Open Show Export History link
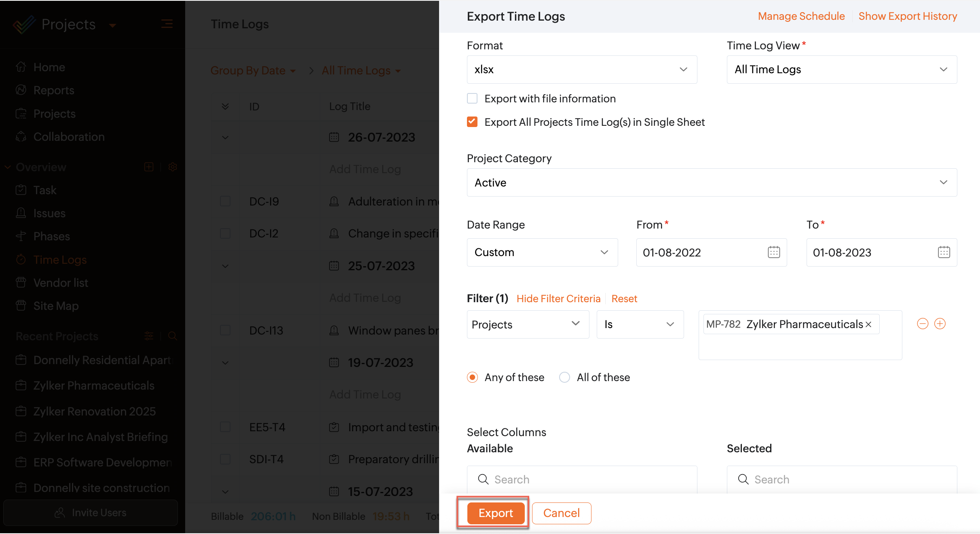The height and width of the screenshot is (534, 980). [908, 16]
